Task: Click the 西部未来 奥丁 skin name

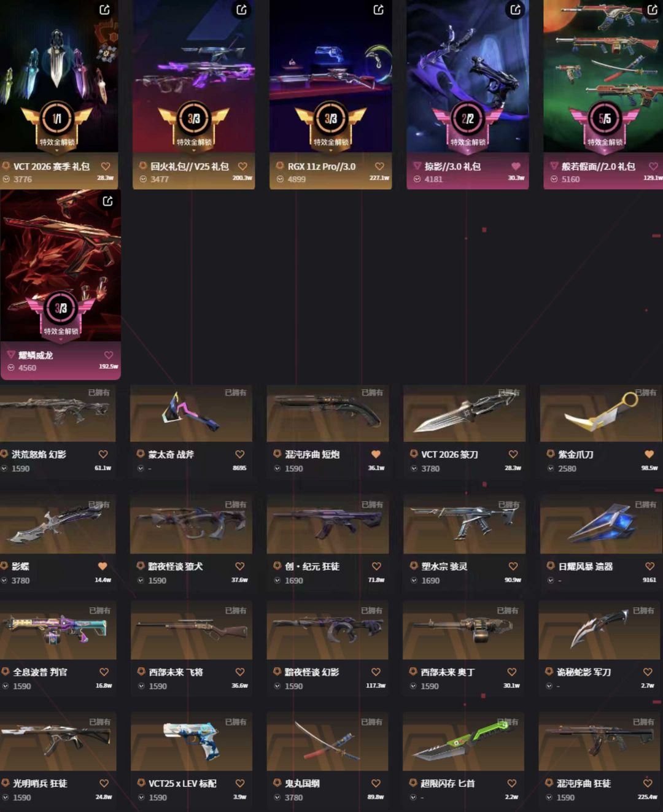Action: (448, 672)
